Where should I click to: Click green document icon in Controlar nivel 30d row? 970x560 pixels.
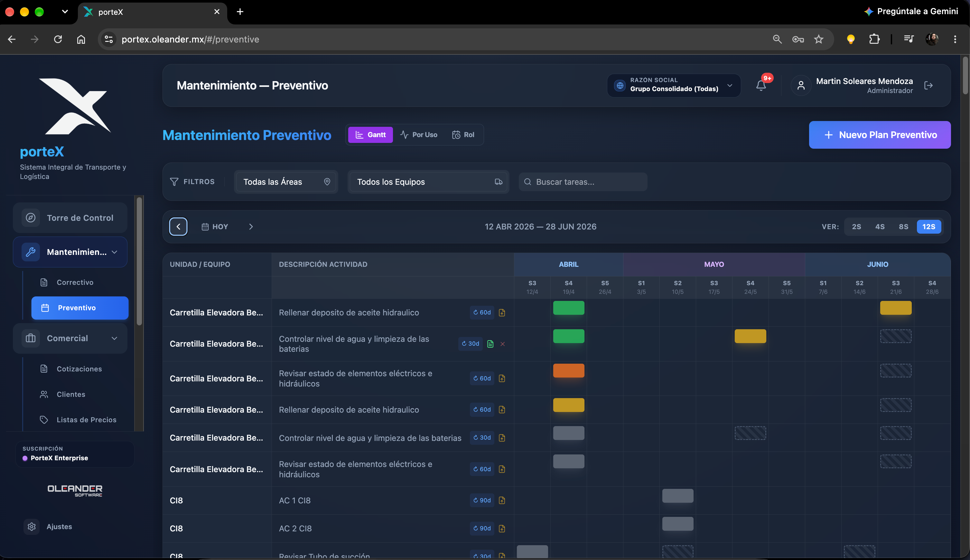click(x=490, y=344)
